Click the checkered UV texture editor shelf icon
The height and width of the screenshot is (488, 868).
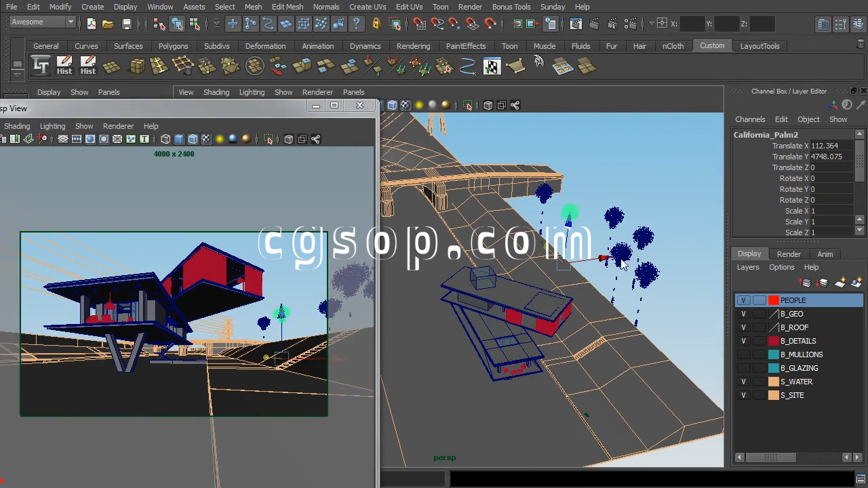point(492,66)
